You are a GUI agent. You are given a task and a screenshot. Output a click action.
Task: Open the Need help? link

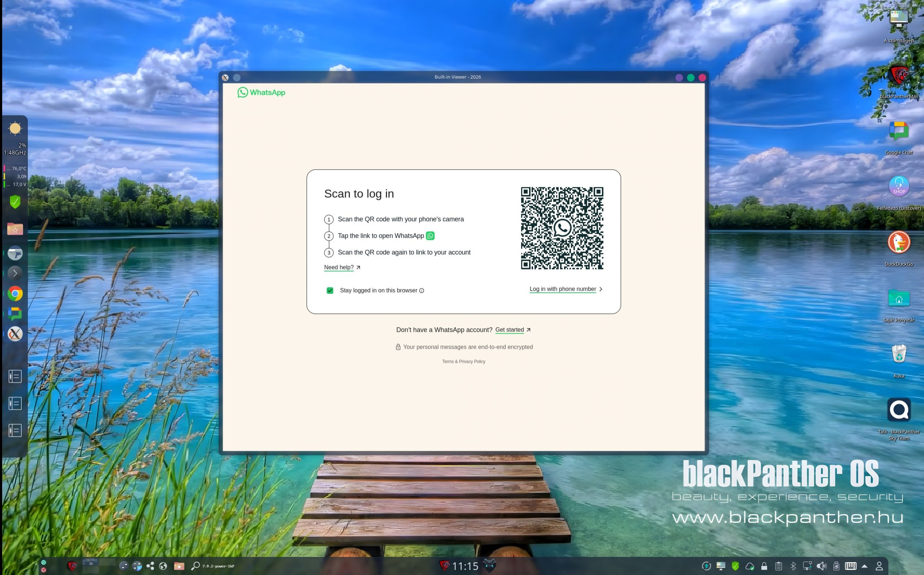click(339, 267)
